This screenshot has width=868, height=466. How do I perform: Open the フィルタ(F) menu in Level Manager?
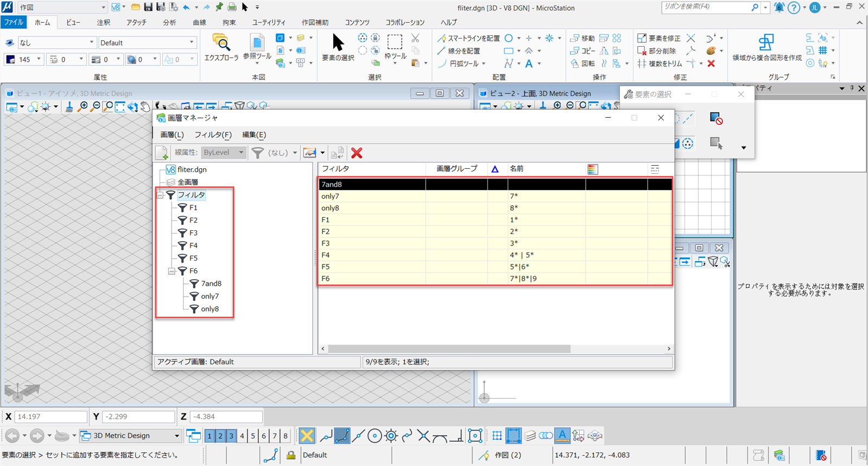[x=213, y=135]
